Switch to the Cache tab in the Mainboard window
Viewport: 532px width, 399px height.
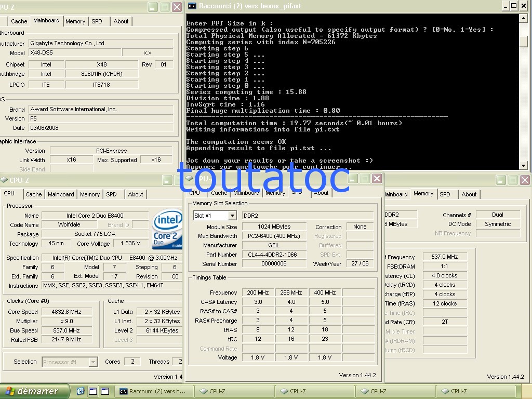click(x=19, y=21)
